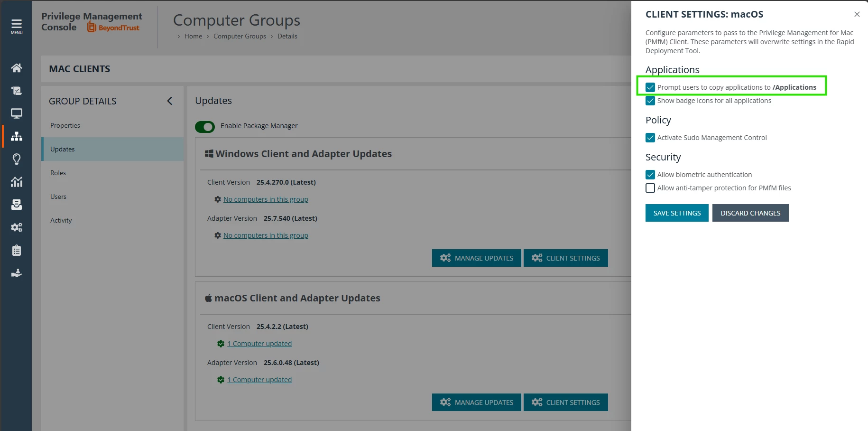This screenshot has height=431, width=868.
Task: Go to Home breadcrumb
Action: coord(193,36)
